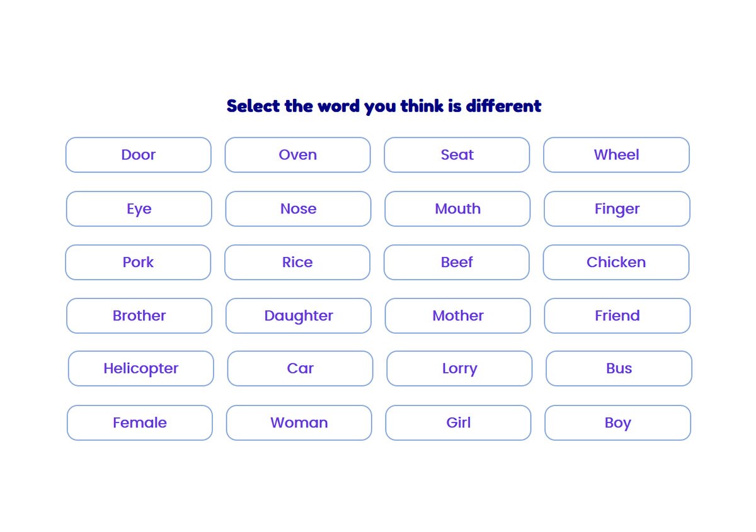Select "Rice" as the different word
This screenshot has height=532, width=756.
(x=297, y=262)
